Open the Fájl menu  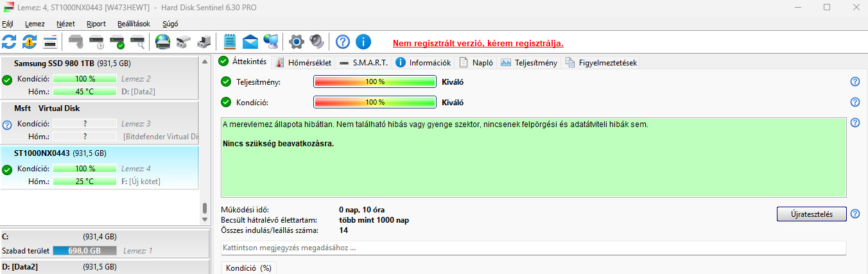pos(8,24)
